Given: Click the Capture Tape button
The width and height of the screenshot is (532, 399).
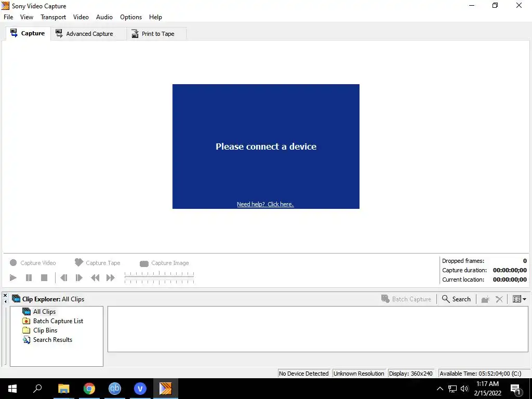Looking at the screenshot, I should [x=97, y=262].
